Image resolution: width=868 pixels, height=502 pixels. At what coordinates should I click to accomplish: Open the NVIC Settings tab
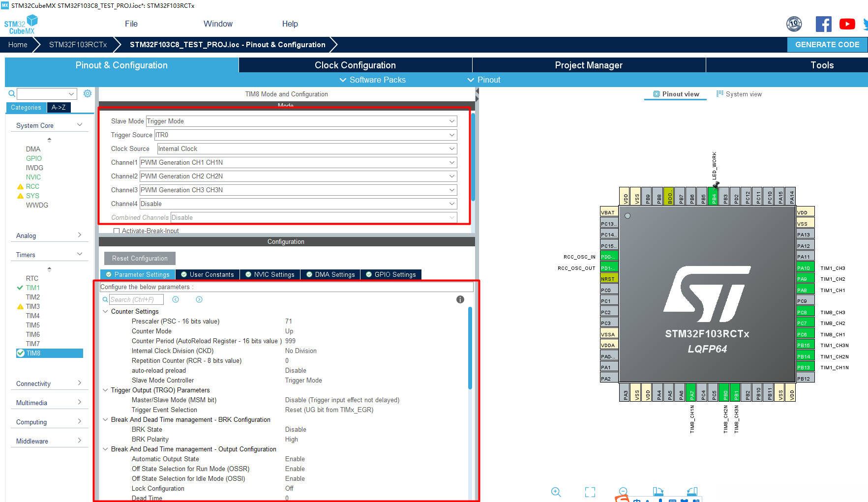click(x=269, y=274)
